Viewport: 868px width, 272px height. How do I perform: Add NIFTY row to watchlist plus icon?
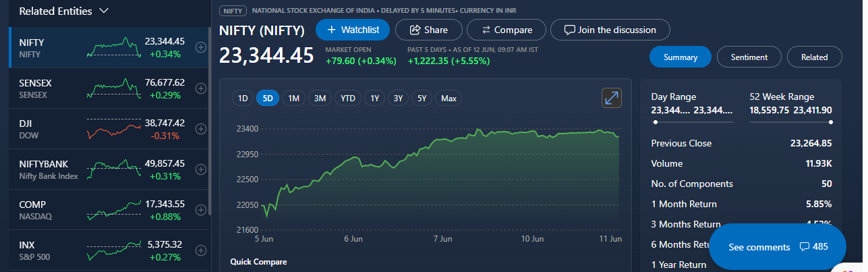point(200,47)
